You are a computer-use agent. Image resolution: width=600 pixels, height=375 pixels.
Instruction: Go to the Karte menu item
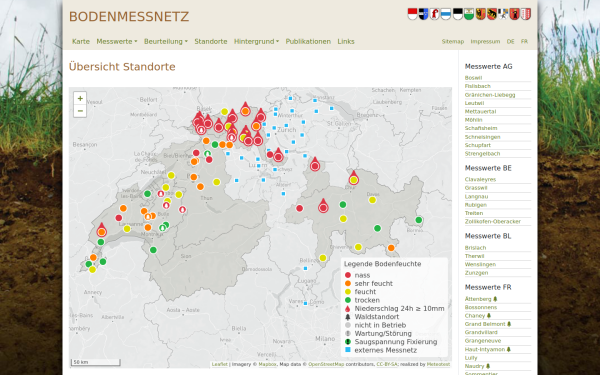(x=81, y=41)
